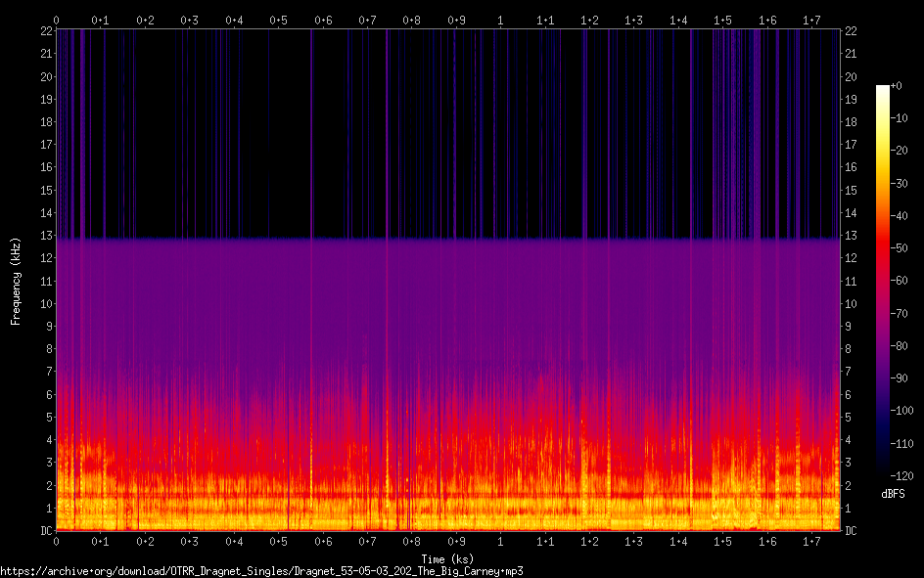Select the 5 kHz label on the left axis
The width and height of the screenshot is (924, 578).
pos(45,418)
